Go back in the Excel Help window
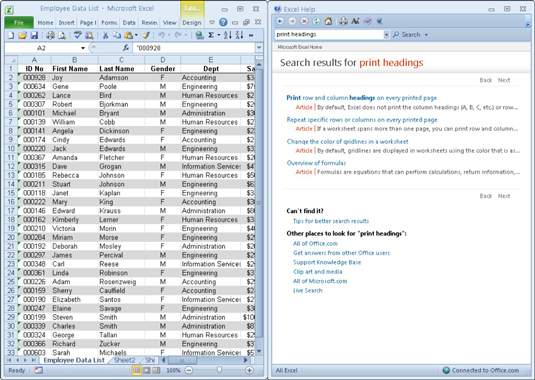The height and width of the screenshot is (380, 535). [280, 21]
